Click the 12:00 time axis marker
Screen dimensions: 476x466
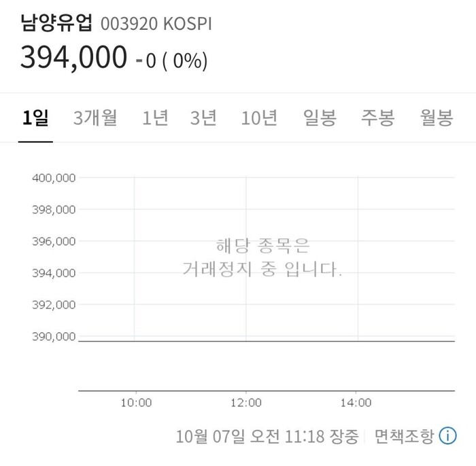tap(246, 403)
